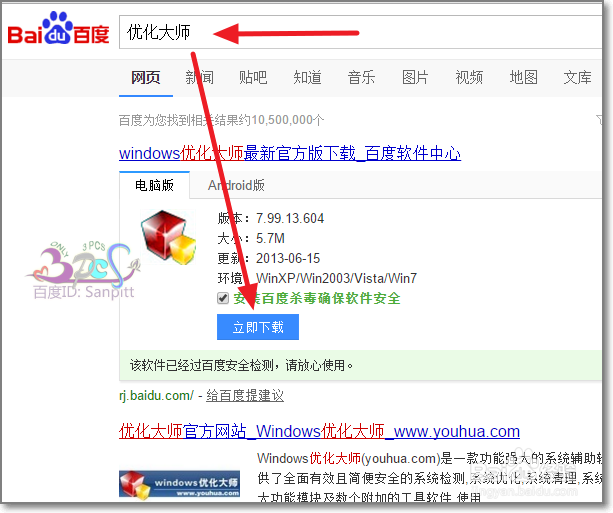Click the WinXP/Win2003/Vista/Win7 environment text
Screen dimensions: 613x513
coord(336,278)
